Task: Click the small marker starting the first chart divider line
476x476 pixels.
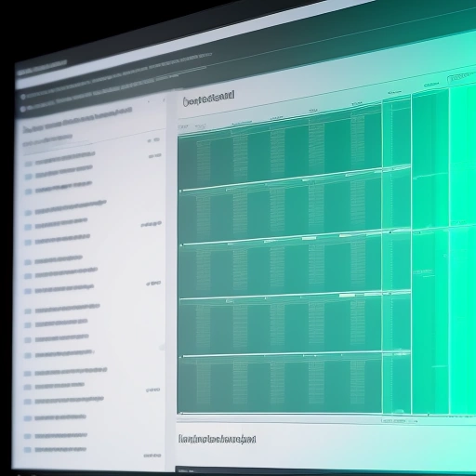Action: click(181, 192)
